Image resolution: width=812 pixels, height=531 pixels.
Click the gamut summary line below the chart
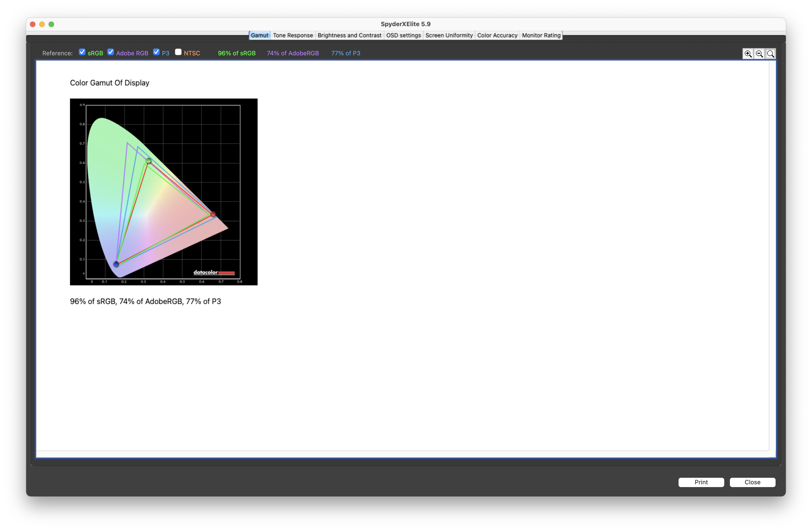coord(145,301)
